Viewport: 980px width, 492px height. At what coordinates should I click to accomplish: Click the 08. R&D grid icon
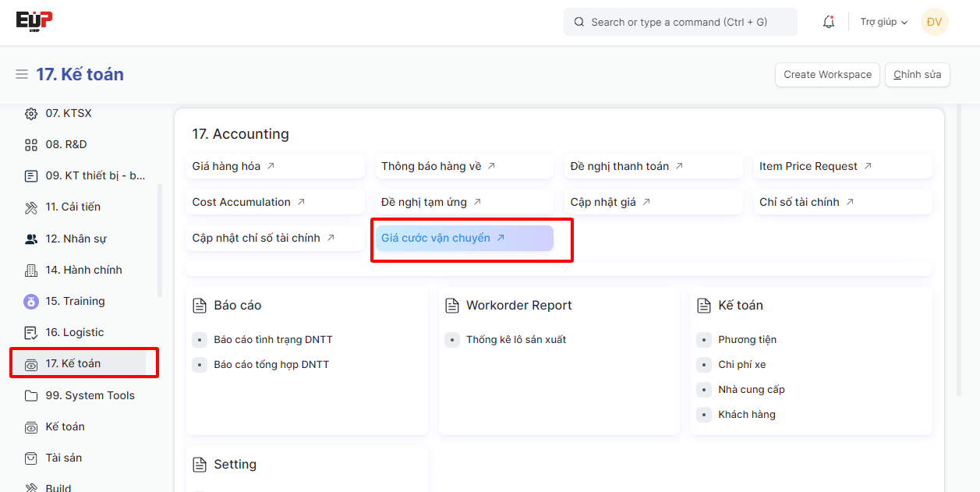tap(31, 145)
